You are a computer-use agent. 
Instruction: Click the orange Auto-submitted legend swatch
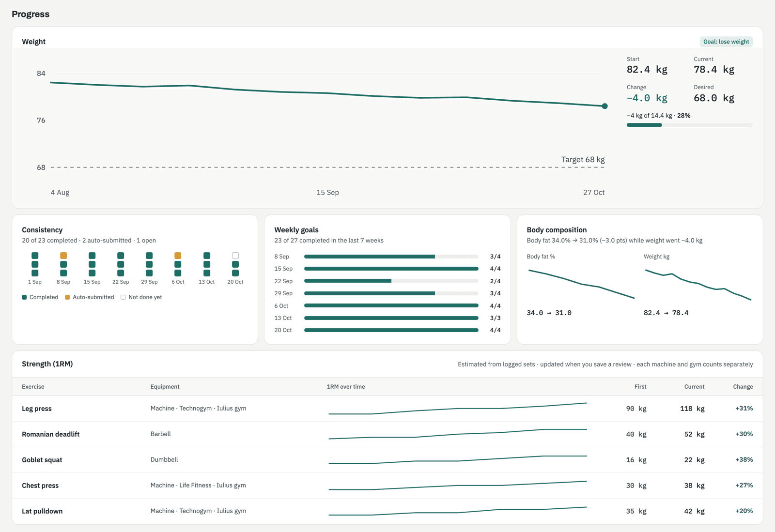pos(67,297)
